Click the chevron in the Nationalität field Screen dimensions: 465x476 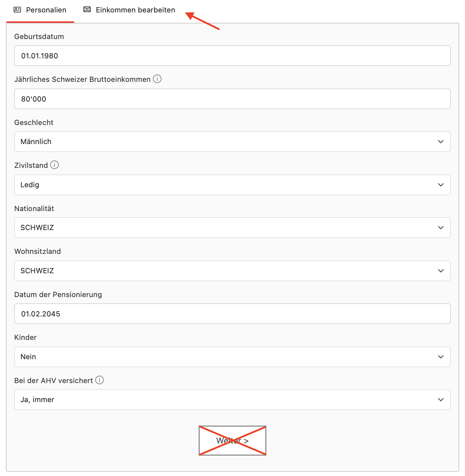(x=441, y=228)
